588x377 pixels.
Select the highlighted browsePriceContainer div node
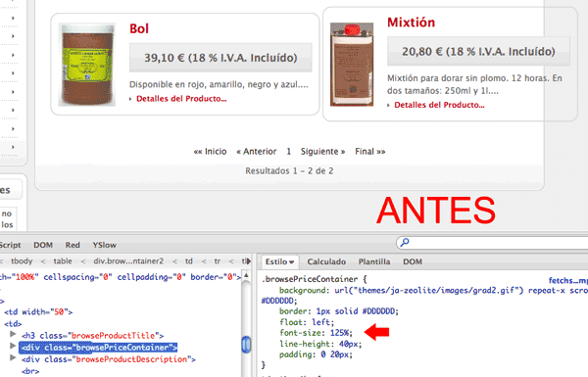coord(98,348)
